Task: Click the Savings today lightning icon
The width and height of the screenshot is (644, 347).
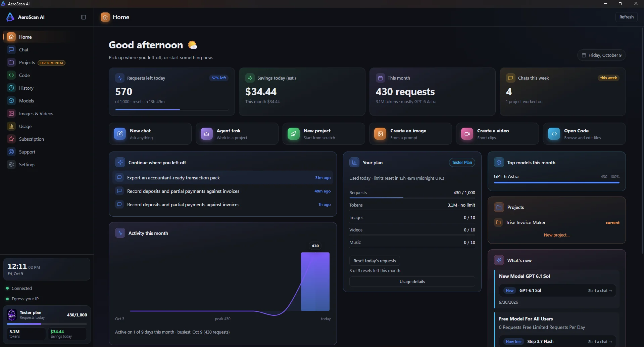Action: click(x=250, y=78)
